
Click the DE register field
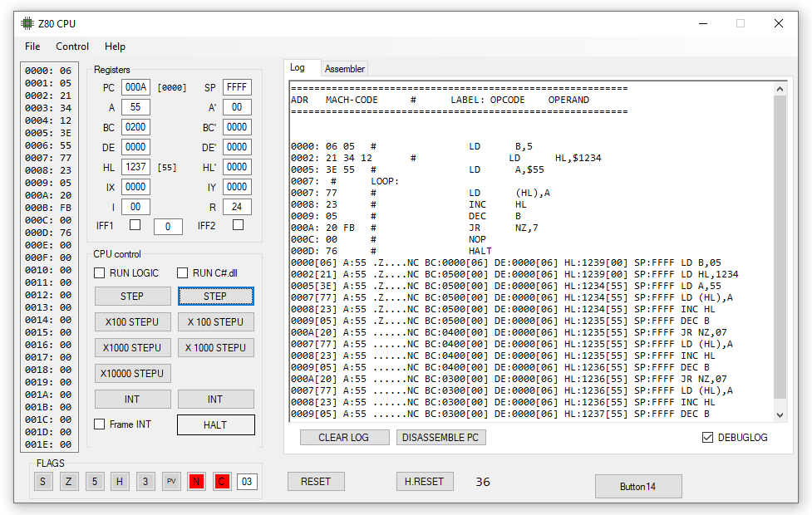coord(135,147)
